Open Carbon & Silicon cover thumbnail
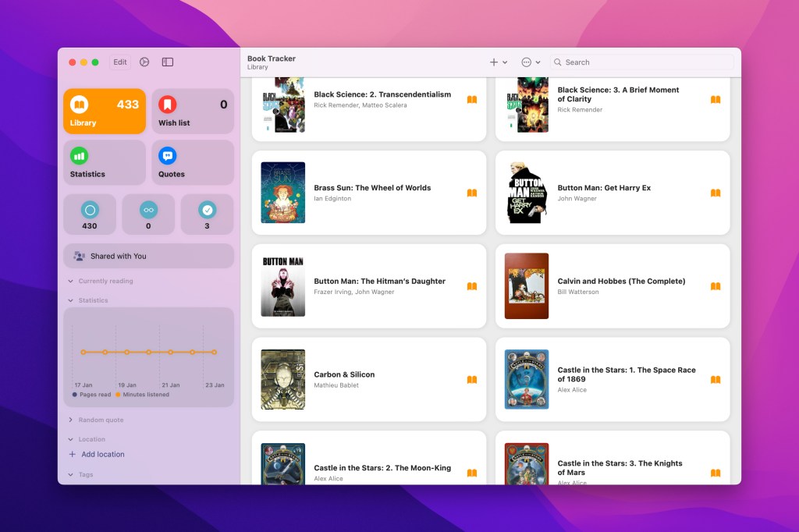Image resolution: width=799 pixels, height=532 pixels. [x=282, y=379]
